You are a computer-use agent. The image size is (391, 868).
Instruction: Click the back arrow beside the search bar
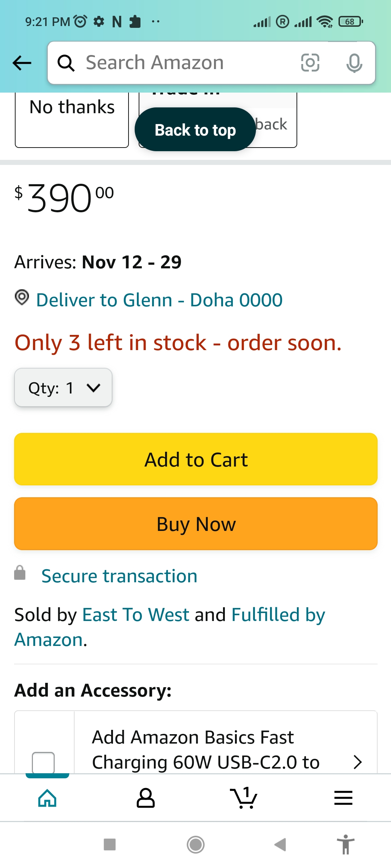click(x=22, y=63)
